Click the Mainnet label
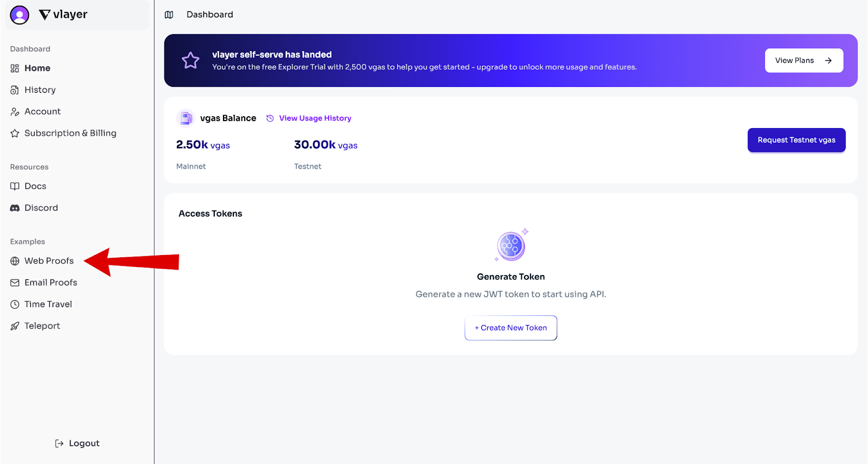Viewport: 868px width, 464px height. 191,167
